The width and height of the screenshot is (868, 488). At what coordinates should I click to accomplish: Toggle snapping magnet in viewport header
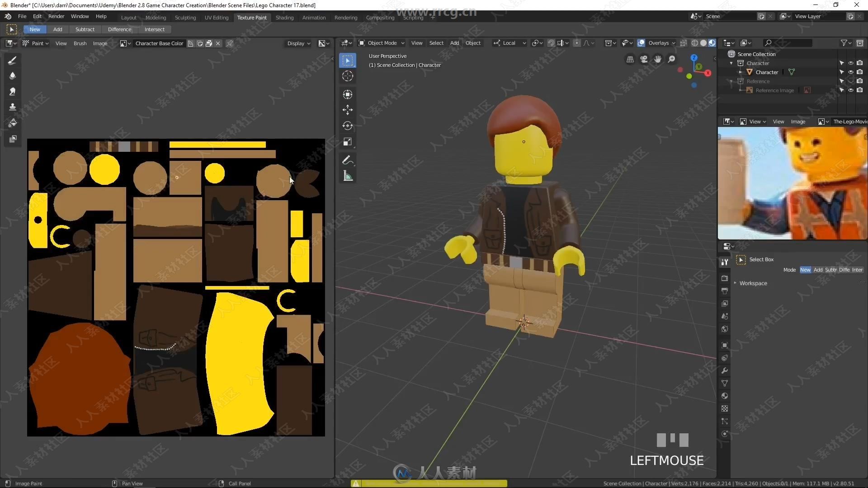[551, 43]
